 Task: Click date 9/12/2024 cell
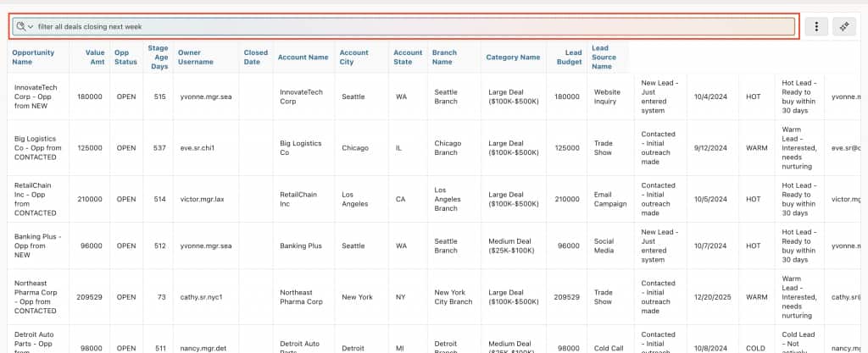713,148
